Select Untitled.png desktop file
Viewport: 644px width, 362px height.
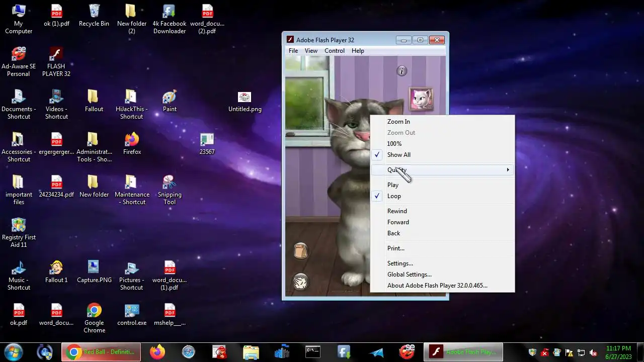(245, 102)
